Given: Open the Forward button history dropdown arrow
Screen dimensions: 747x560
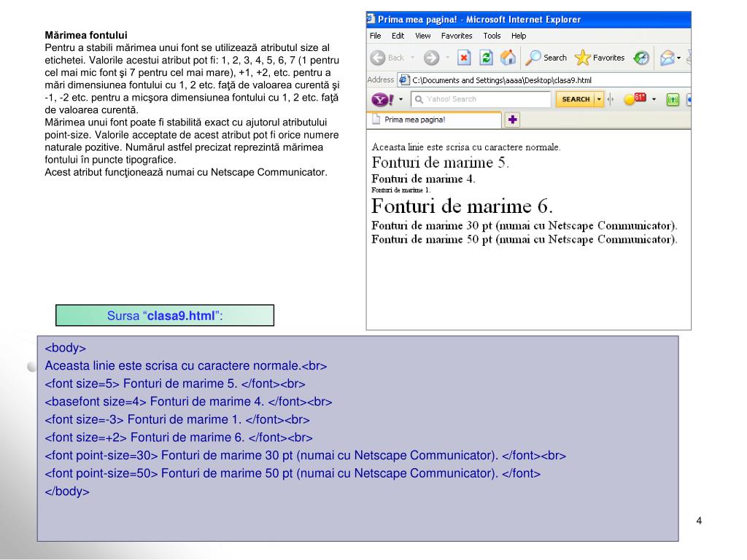Looking at the screenshot, I should [x=447, y=58].
